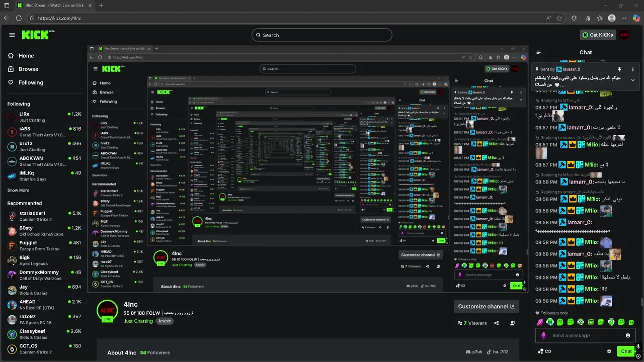Collapse the chat panel with the header arrow icon

coord(538,52)
